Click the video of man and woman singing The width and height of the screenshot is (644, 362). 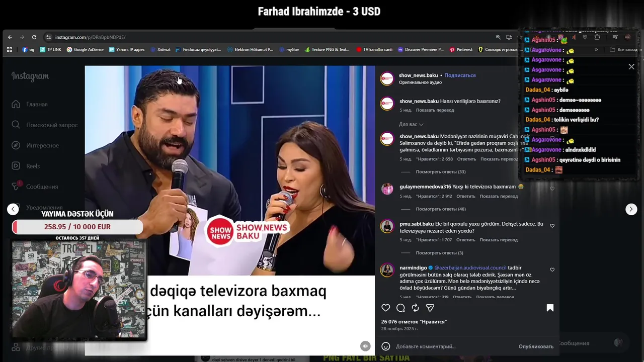(x=230, y=170)
